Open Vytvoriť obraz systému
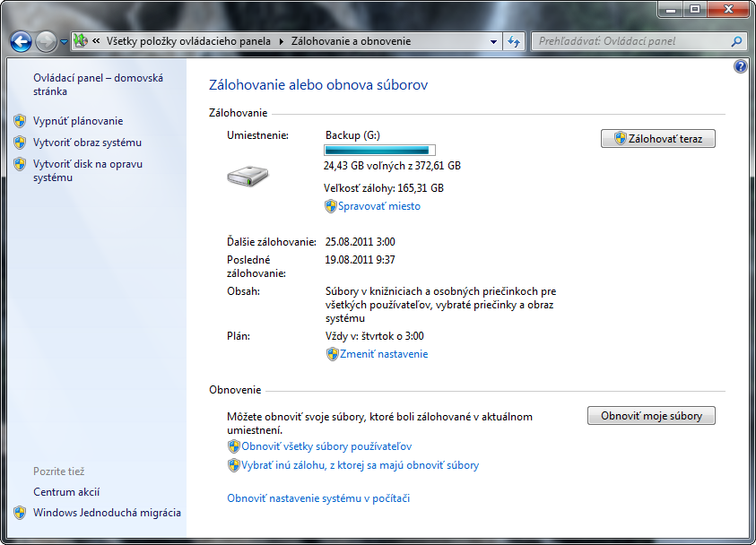Image resolution: width=756 pixels, height=545 pixels. pos(87,143)
